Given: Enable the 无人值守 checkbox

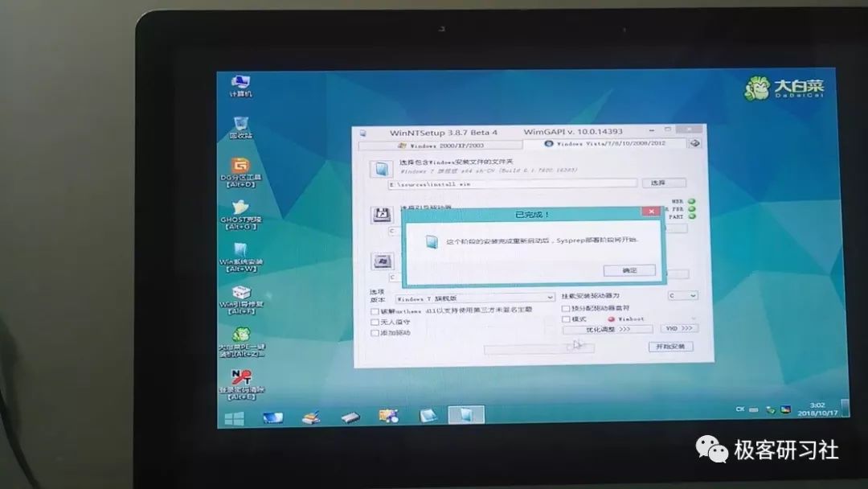Looking at the screenshot, I should coord(375,323).
